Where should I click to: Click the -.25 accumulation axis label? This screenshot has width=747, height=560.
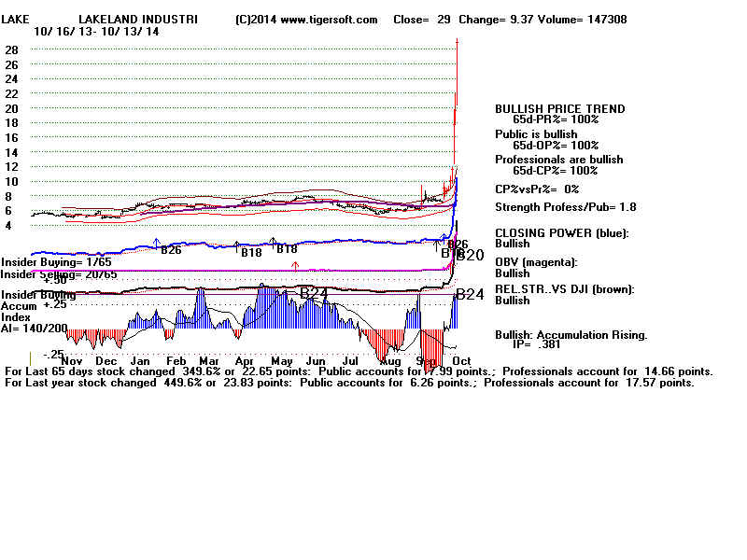click(53, 355)
